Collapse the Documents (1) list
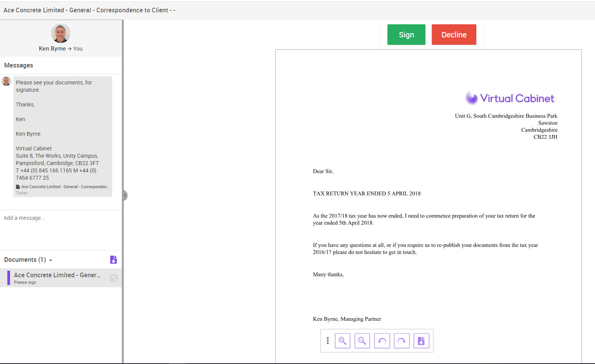The height and width of the screenshot is (364, 595). point(51,260)
